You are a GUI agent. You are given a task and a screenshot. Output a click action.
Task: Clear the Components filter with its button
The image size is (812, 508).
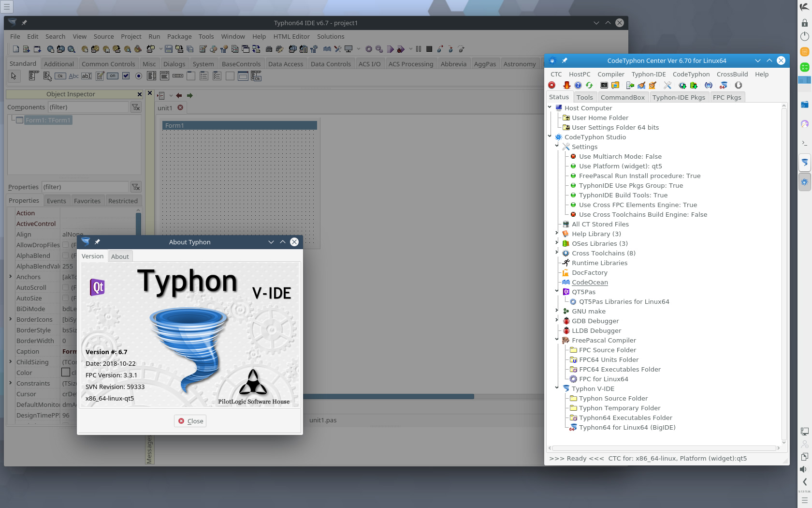pos(136,107)
